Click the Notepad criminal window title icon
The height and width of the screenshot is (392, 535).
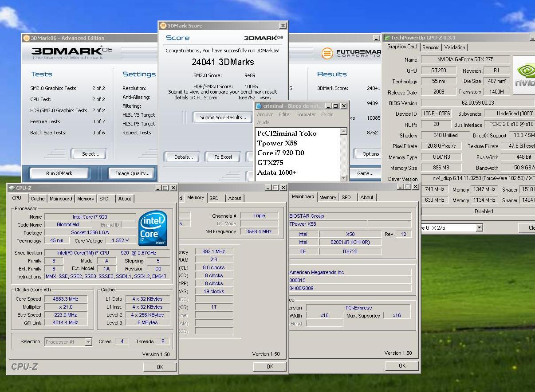point(259,106)
